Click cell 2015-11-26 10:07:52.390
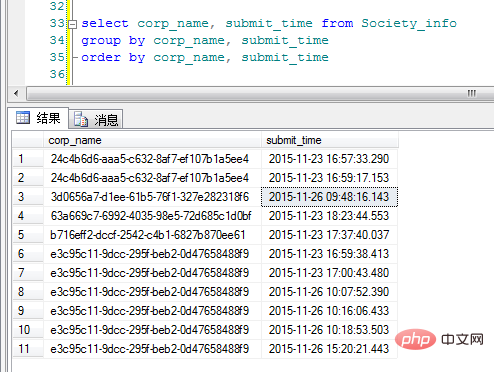 point(330,292)
